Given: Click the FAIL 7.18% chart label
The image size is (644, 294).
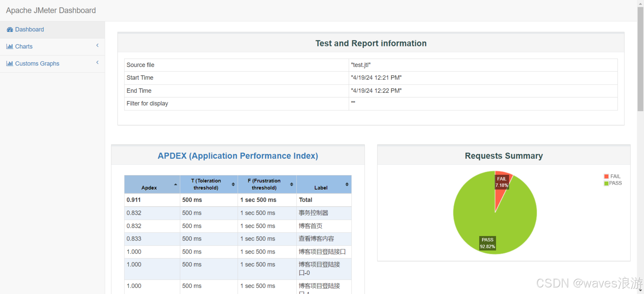Looking at the screenshot, I should coord(502,182).
